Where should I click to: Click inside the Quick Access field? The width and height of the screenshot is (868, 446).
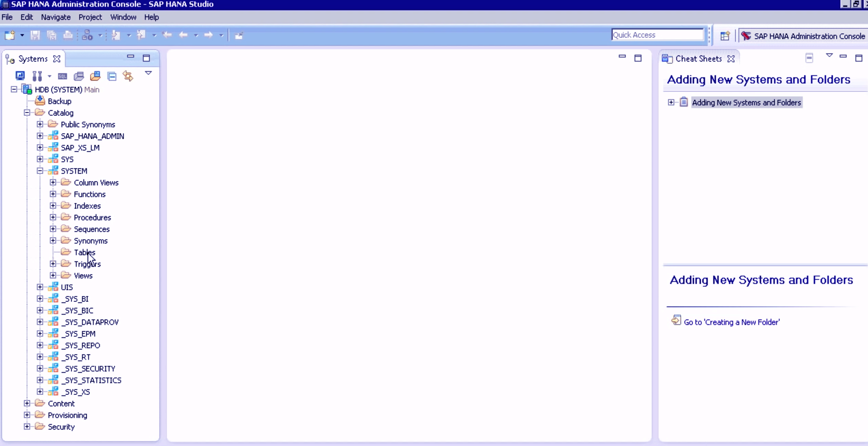click(657, 35)
